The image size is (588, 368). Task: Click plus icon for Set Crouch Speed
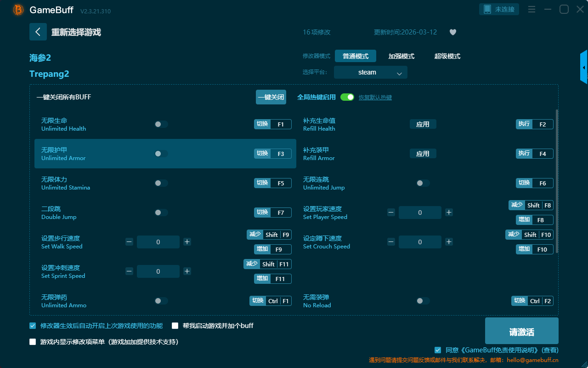click(x=449, y=242)
